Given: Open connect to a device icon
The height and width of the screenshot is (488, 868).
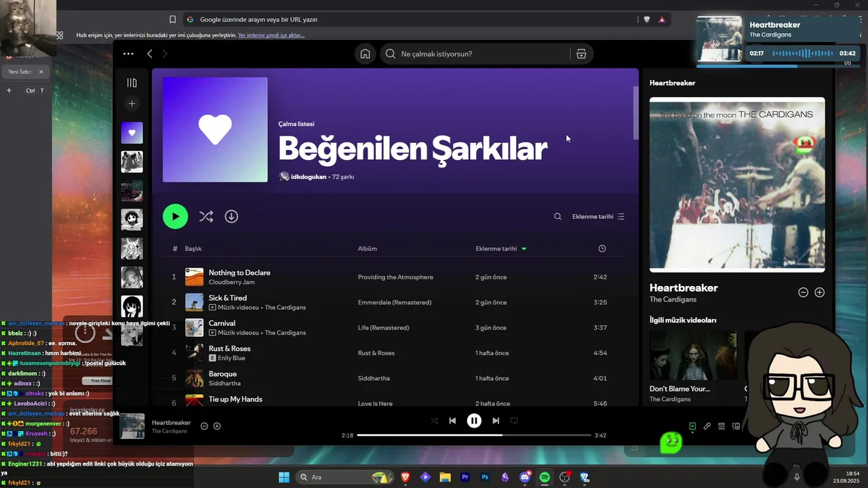Looking at the screenshot, I should [736, 426].
